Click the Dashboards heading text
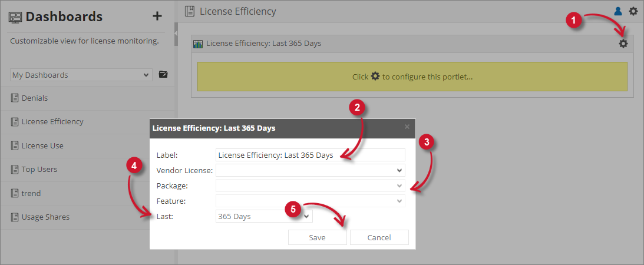Viewport: 644px width, 265px height. tap(64, 17)
